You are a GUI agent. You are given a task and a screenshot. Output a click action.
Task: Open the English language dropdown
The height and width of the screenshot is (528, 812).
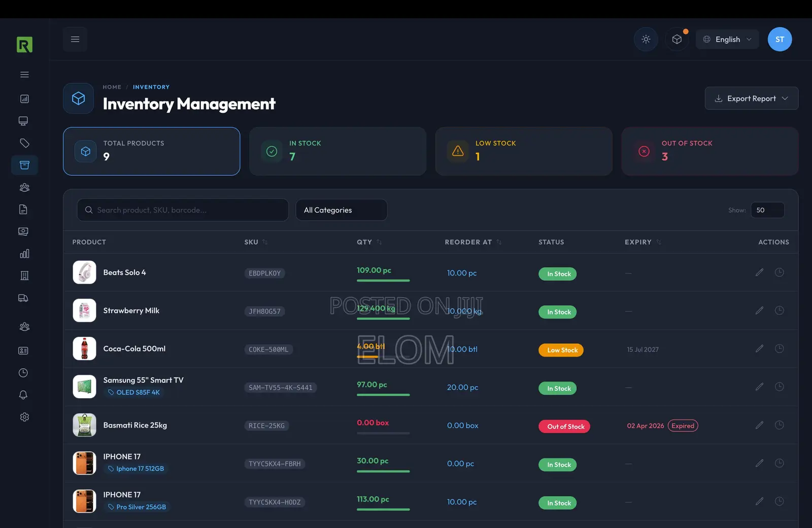(727, 40)
